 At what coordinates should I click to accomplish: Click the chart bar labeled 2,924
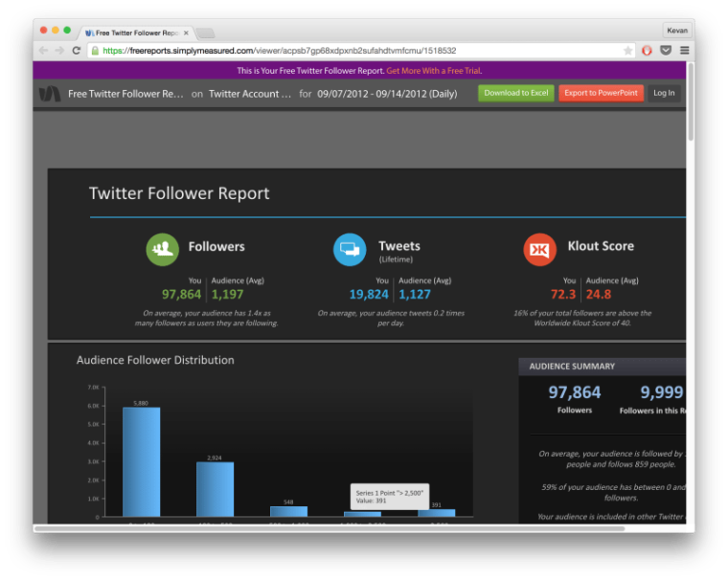click(215, 489)
